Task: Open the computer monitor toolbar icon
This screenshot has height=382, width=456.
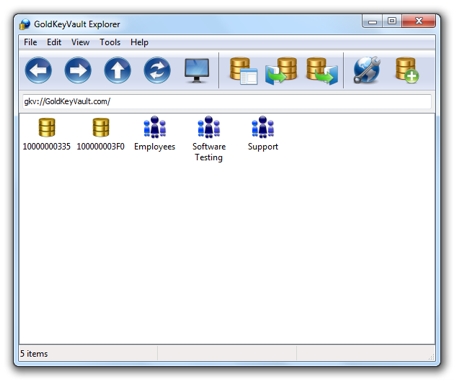Action: pos(197,70)
